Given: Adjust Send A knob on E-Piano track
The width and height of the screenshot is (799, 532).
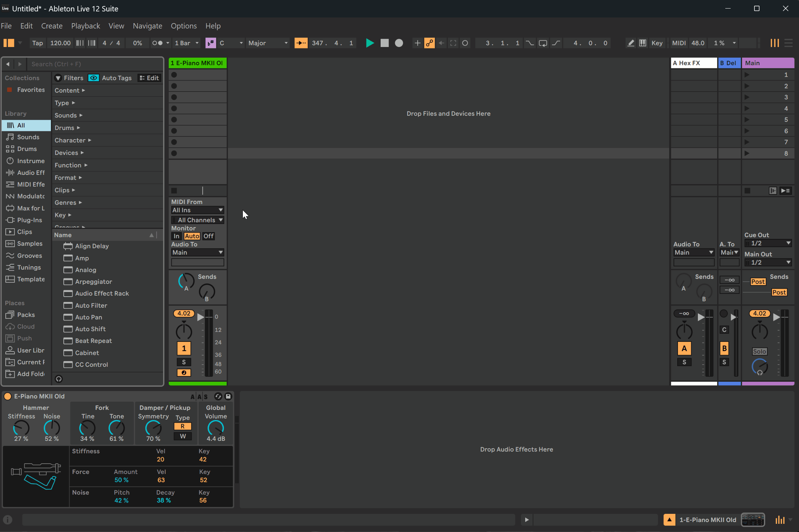Looking at the screenshot, I should tap(186, 281).
